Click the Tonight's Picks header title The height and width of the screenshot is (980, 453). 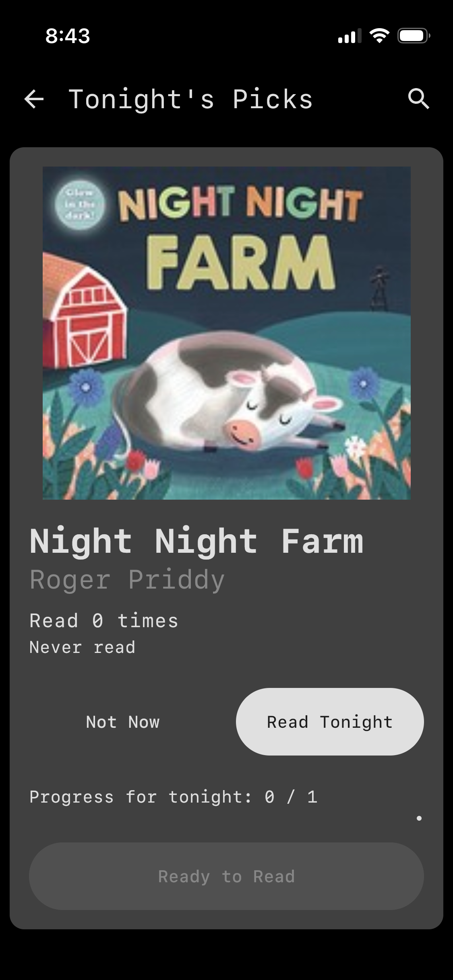click(x=190, y=99)
